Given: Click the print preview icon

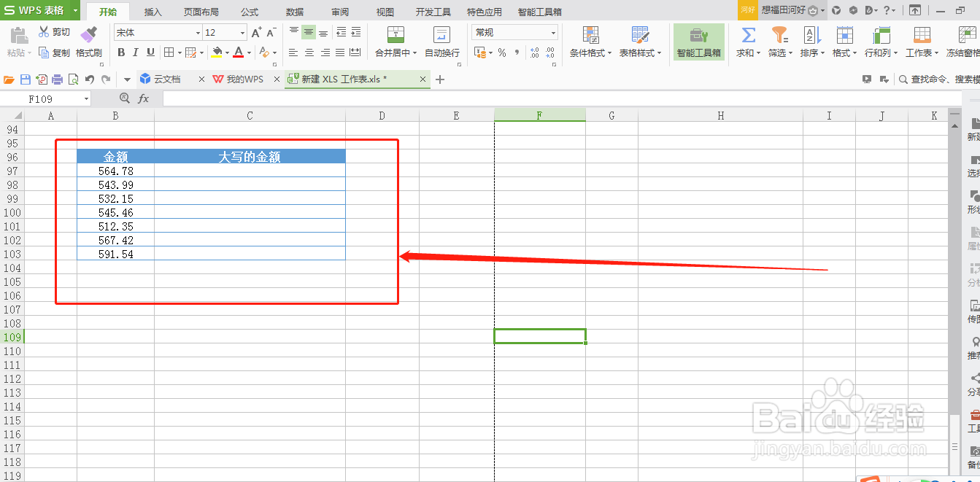Looking at the screenshot, I should click(x=74, y=79).
